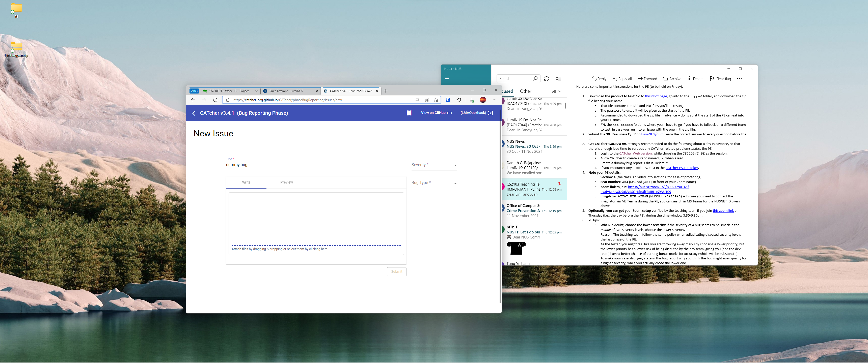Switch to the Preview tab
Screen dimensions: 868x363
[x=286, y=183]
